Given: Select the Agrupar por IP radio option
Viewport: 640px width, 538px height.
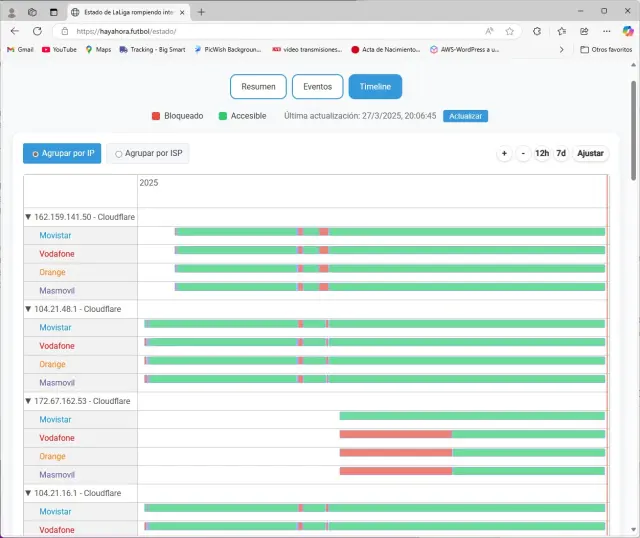Looking at the screenshot, I should point(62,154).
